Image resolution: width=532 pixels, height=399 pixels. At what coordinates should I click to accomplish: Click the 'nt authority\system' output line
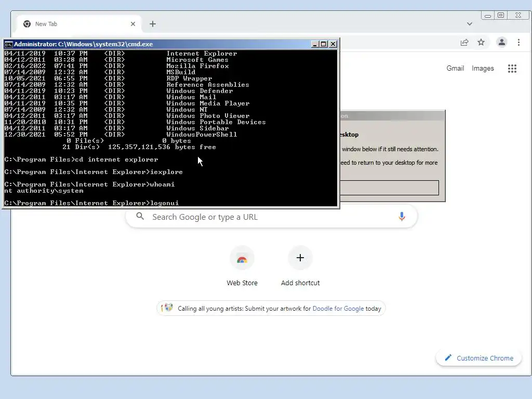point(44,191)
